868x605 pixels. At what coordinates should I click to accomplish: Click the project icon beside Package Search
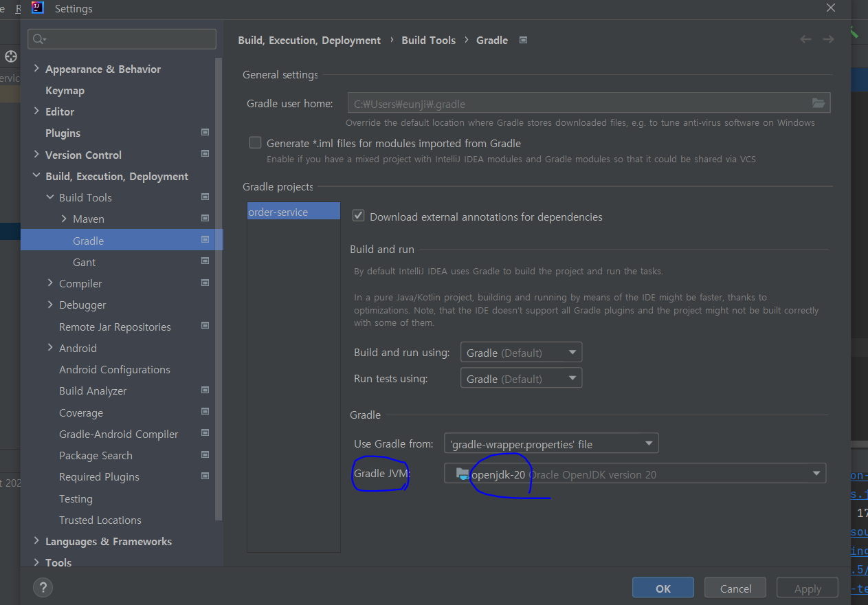point(205,454)
